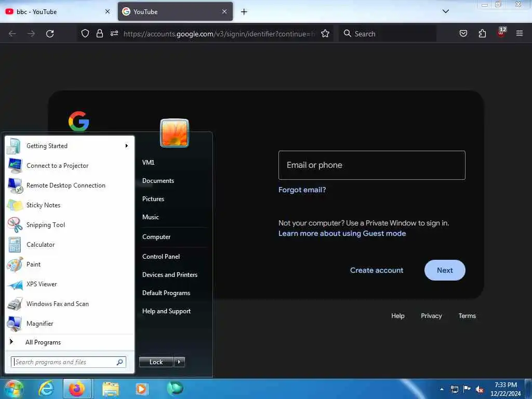Click the Email or phone field
Screen dimensions: 532x399
372,165
